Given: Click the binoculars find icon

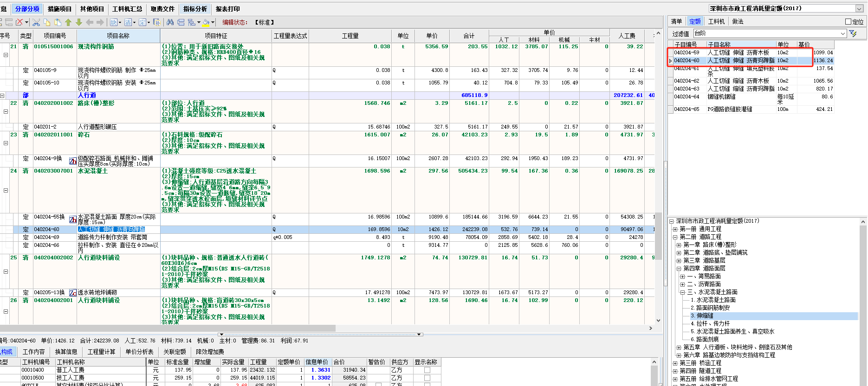Looking at the screenshot, I should coord(170,22).
